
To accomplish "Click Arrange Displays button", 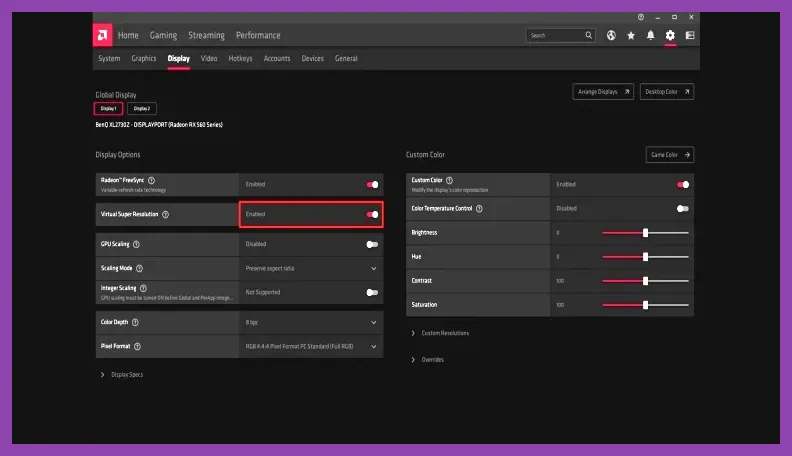I will (x=603, y=92).
